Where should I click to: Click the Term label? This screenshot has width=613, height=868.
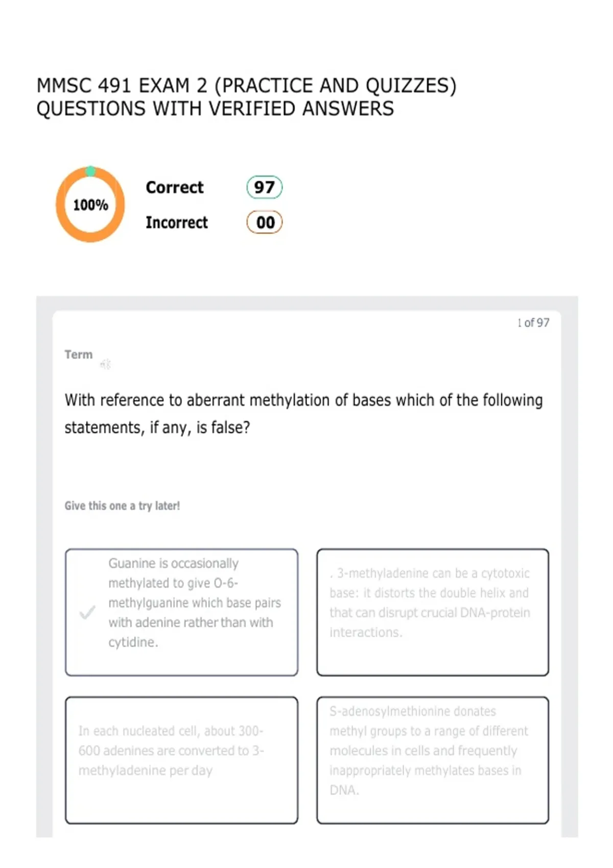pos(79,354)
